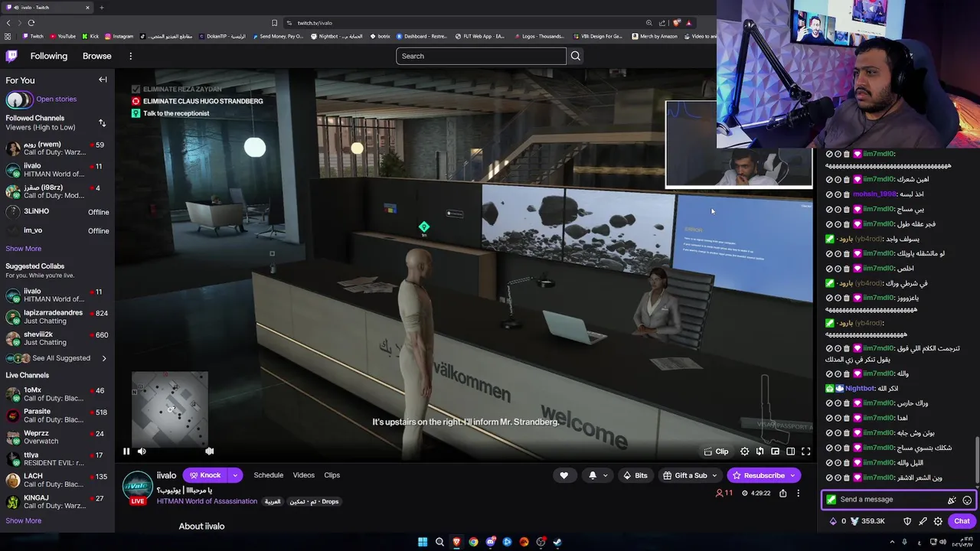Image resolution: width=980 pixels, height=551 pixels.
Task: Go to the Following tab
Action: 49,56
